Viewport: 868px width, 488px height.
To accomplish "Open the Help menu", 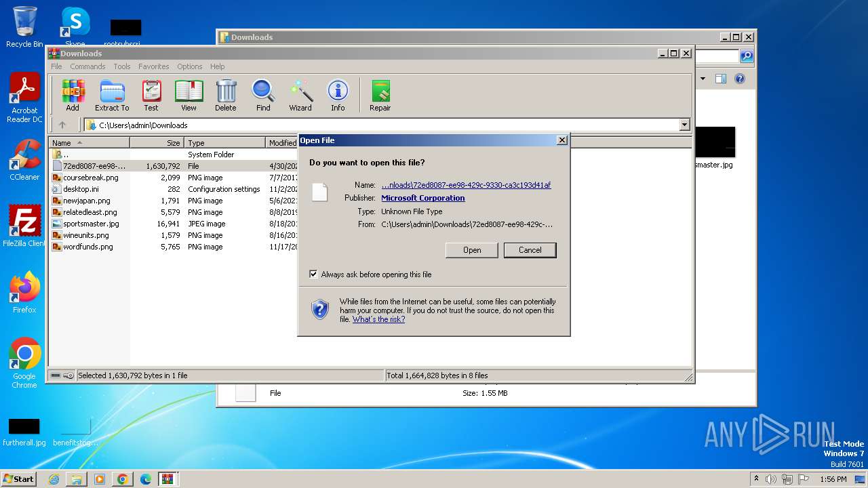I will pyautogui.click(x=217, y=66).
